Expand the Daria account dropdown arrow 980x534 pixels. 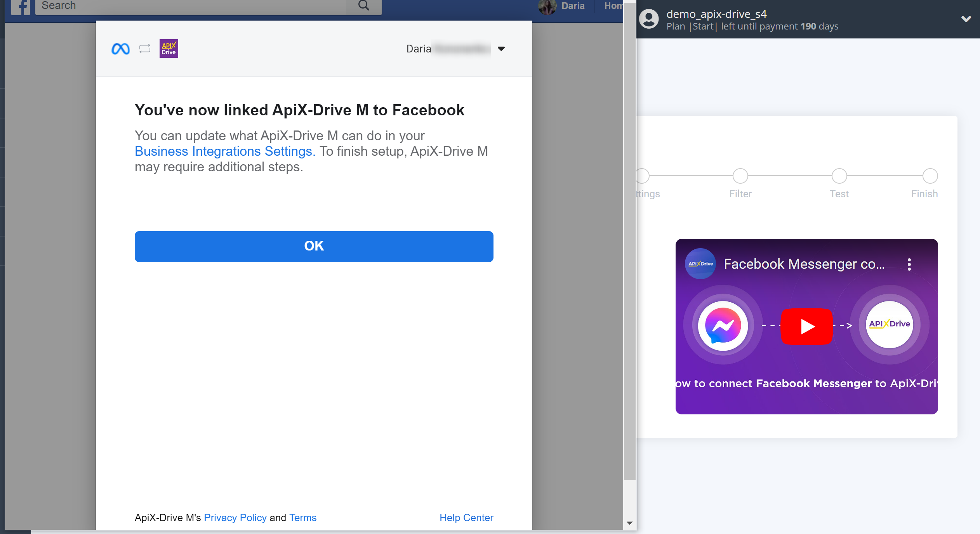(501, 49)
